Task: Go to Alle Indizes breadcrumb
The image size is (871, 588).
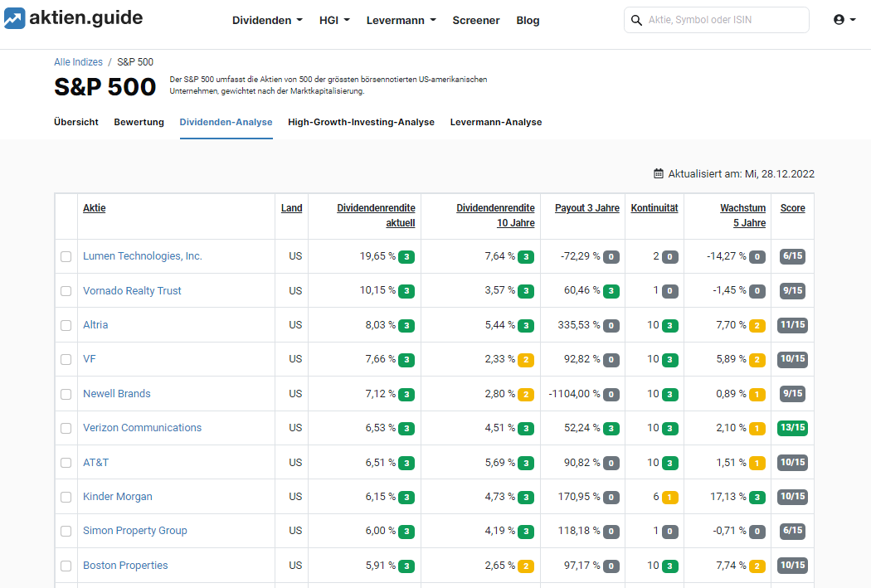Action: 78,62
